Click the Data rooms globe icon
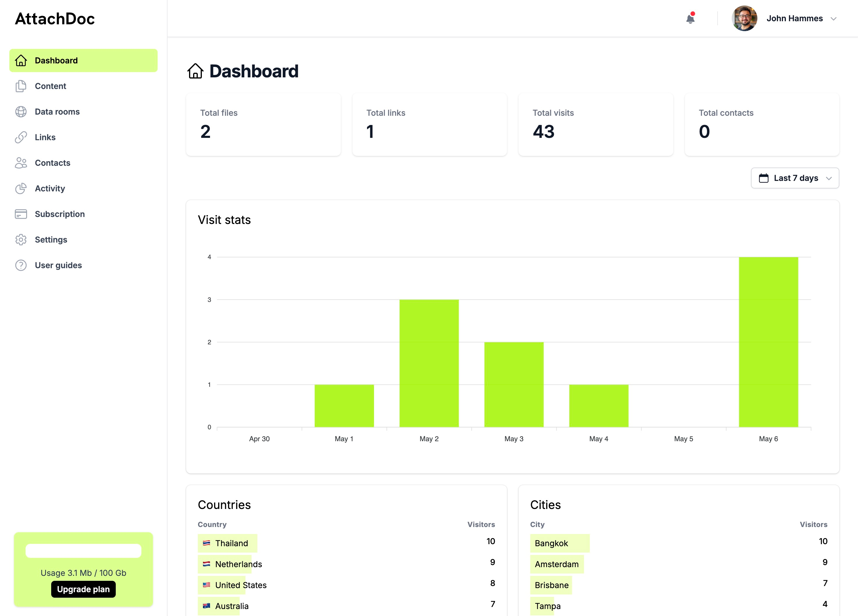This screenshot has height=616, width=858. pos(21,112)
